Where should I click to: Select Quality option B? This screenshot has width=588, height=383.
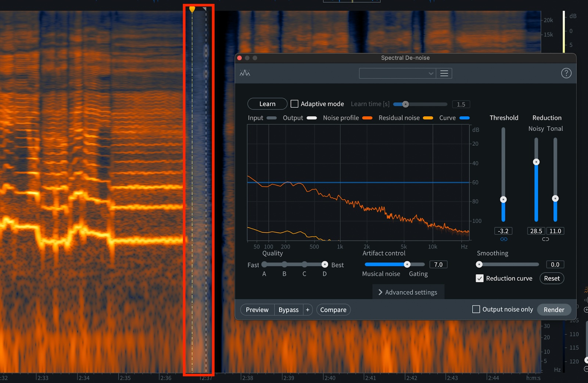[284, 265]
